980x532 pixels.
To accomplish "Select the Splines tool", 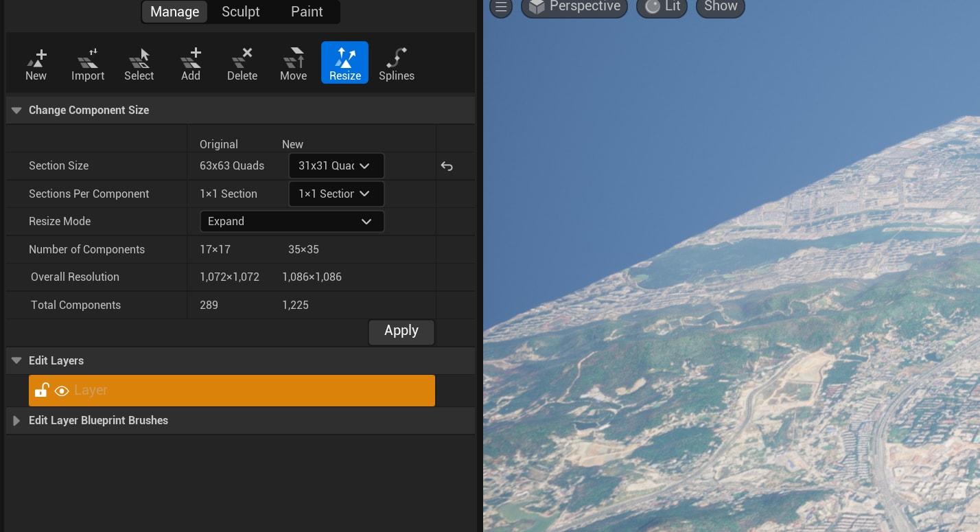I will click(x=397, y=65).
